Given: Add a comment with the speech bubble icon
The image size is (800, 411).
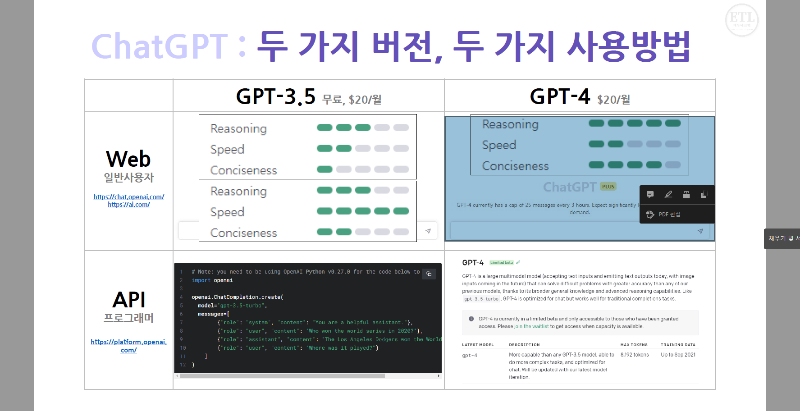Looking at the screenshot, I should point(650,194).
